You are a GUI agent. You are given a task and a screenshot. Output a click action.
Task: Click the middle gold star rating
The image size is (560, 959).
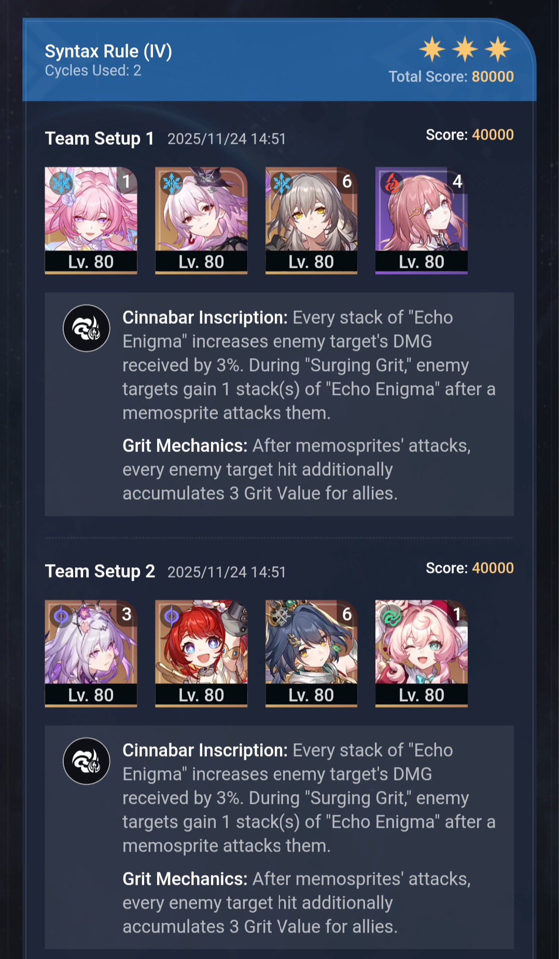pos(465,49)
